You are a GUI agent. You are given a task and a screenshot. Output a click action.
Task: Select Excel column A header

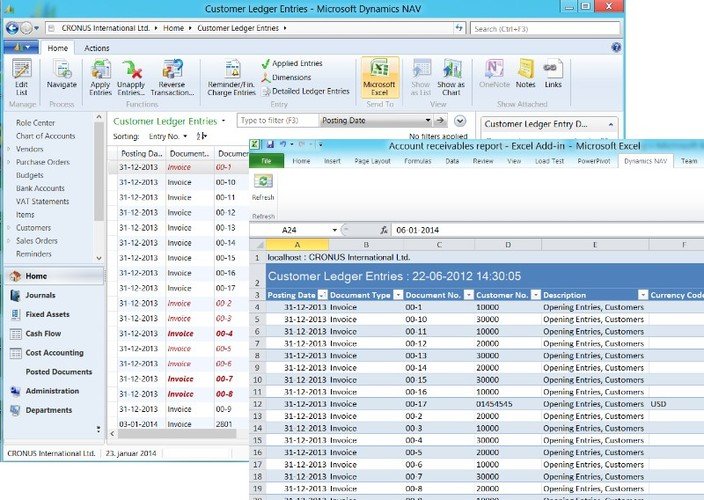coord(297,245)
